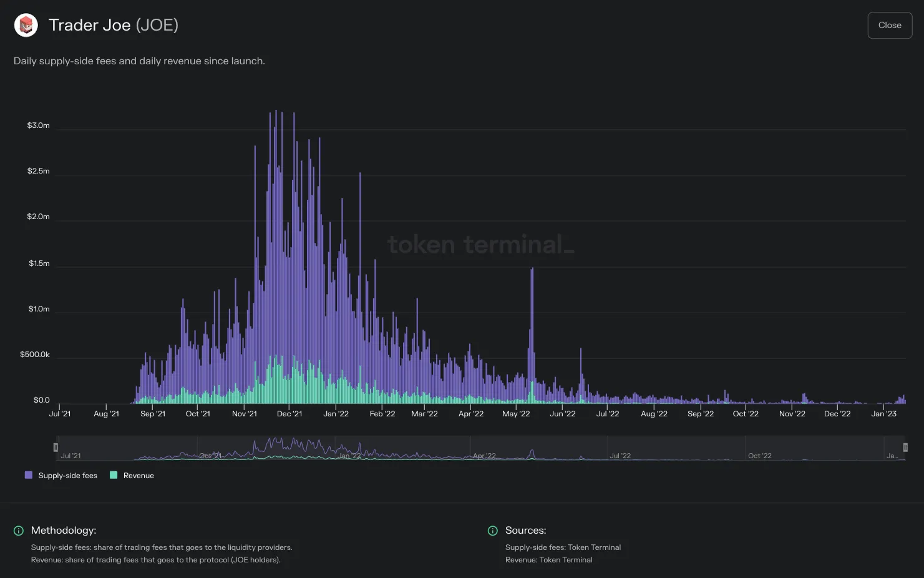Click the Trader Joe (JOE) title
Viewport: 924px width, 578px height.
click(x=114, y=25)
